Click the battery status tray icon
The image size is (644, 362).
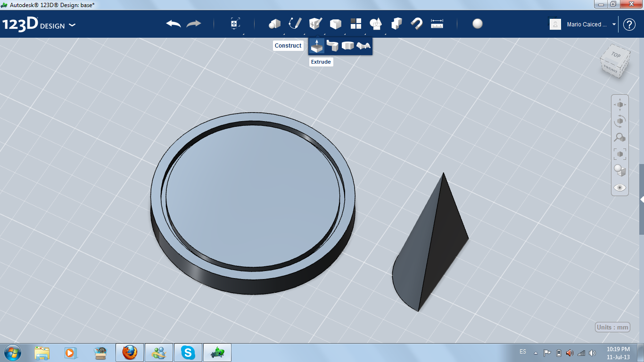coord(559,353)
